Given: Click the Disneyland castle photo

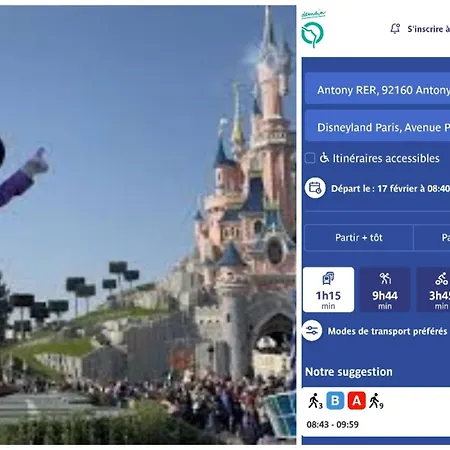Looking at the screenshot, I should pos(148,225).
